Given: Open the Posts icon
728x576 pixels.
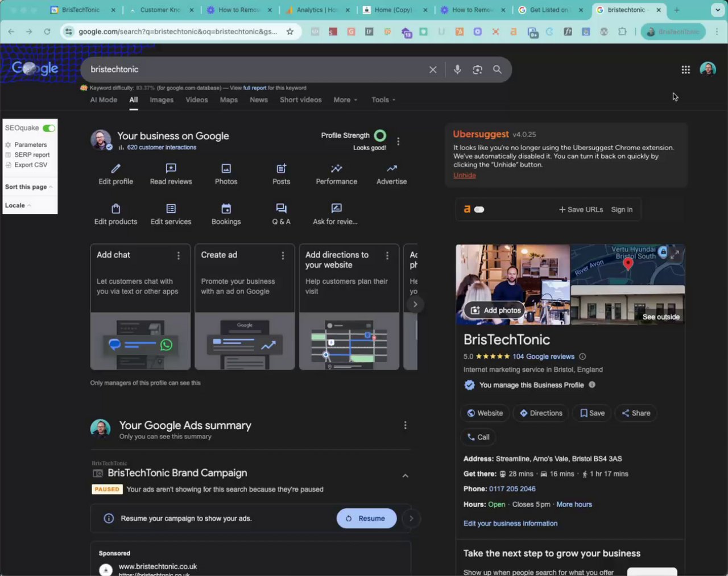Looking at the screenshot, I should pos(281,168).
